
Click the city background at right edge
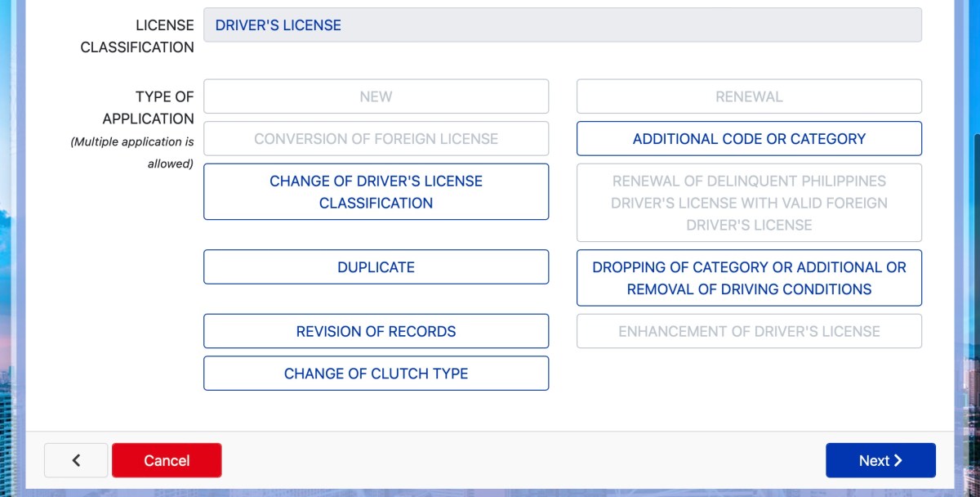(968, 245)
